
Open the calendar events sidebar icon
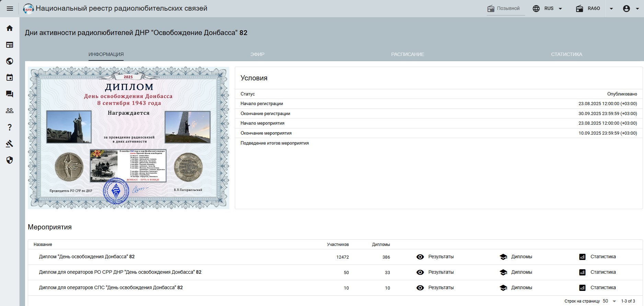click(10, 78)
